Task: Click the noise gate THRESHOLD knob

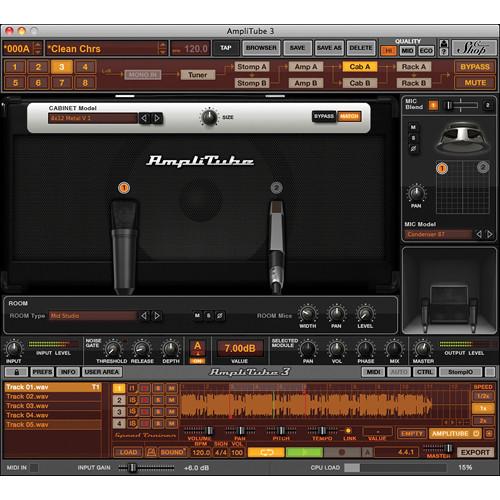Action: [113, 349]
